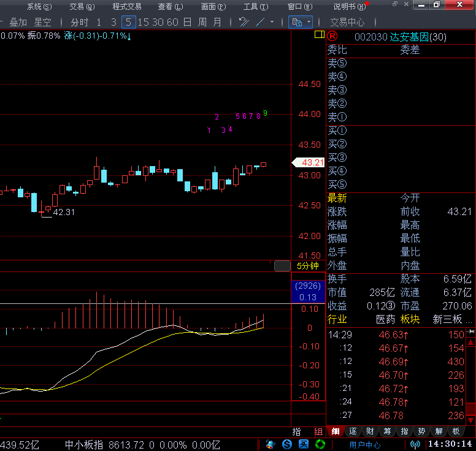Image resolution: width=476 pixels, height=451 pixels.
Task: Select the 财 tab in bottom panel
Action: (370, 431)
